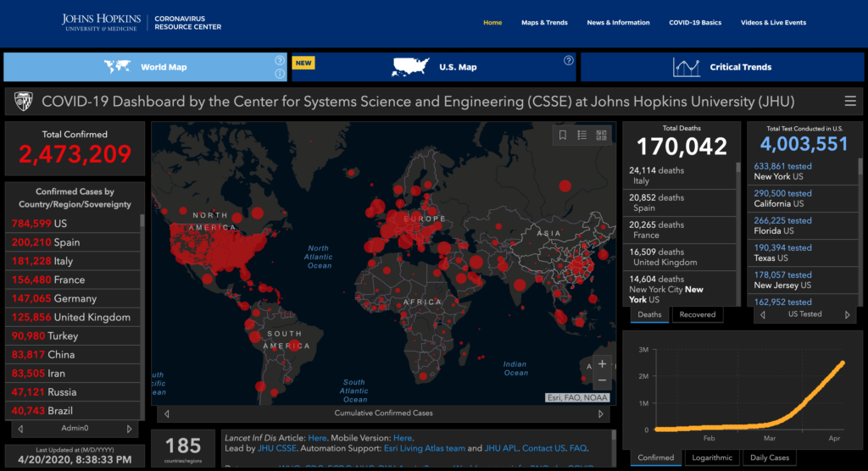Switch the deaths panel to Recovered
This screenshot has height=471, width=868.
pyautogui.click(x=698, y=314)
